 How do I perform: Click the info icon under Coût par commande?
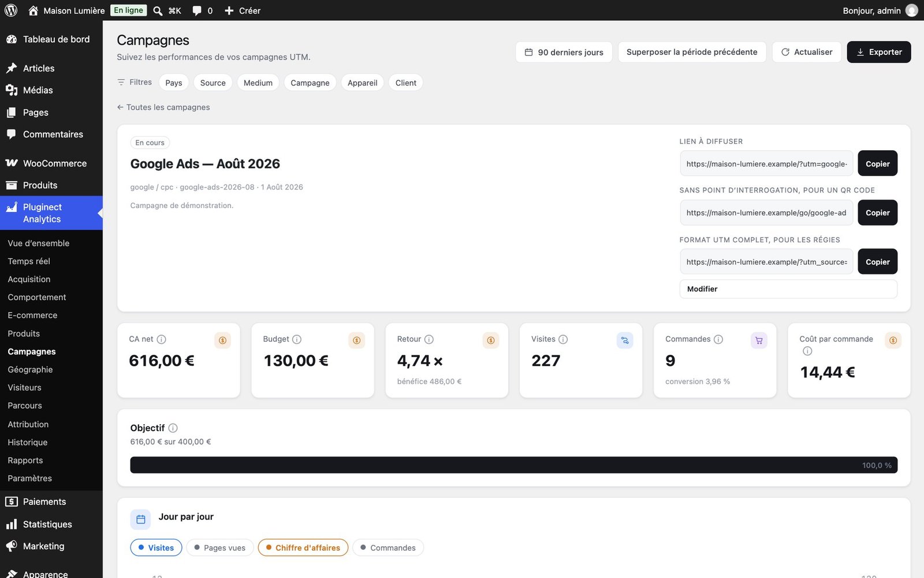(807, 351)
